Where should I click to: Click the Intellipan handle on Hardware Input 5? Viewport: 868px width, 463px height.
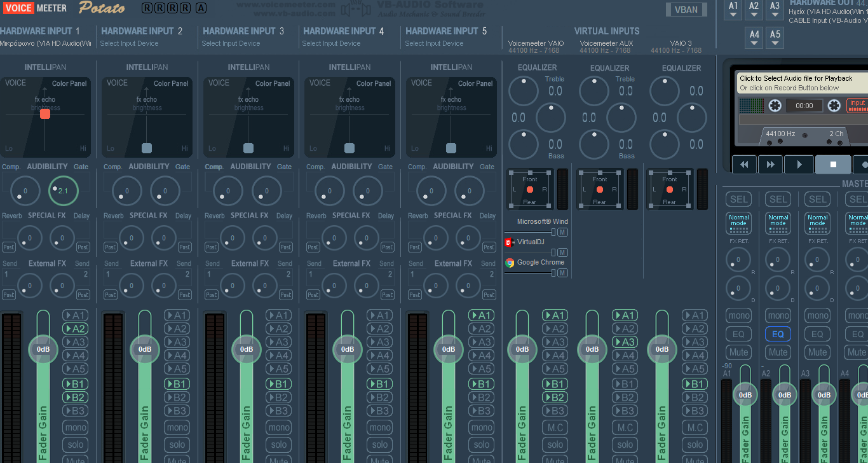coord(451,148)
